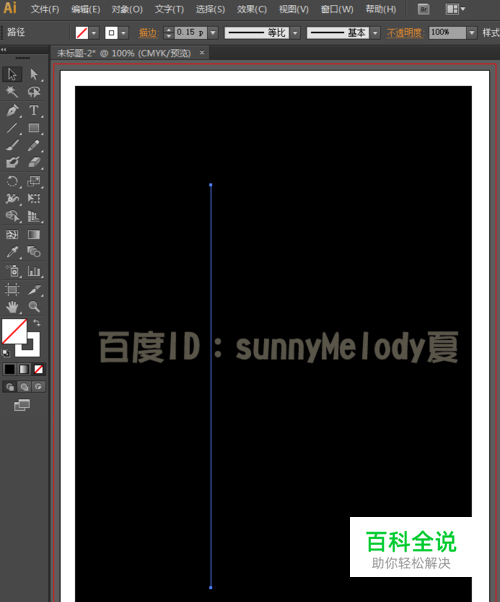This screenshot has width=500, height=602.
Task: Select the Magic Wand tool
Action: point(12,92)
